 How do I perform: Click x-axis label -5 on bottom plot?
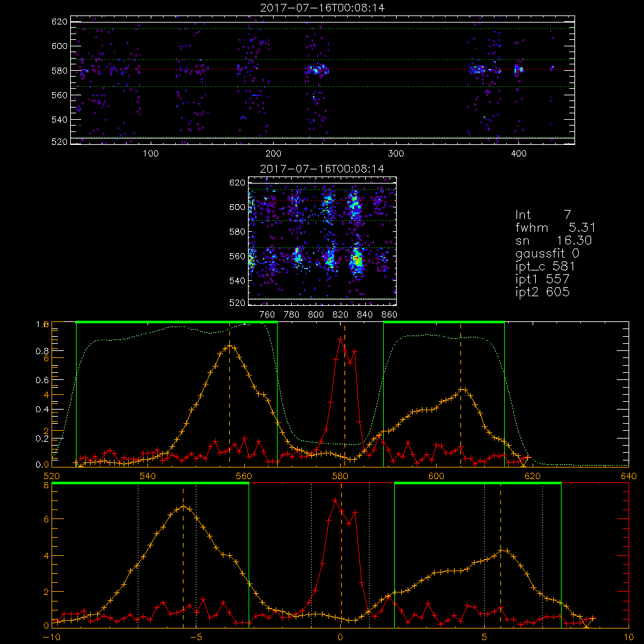(x=196, y=637)
